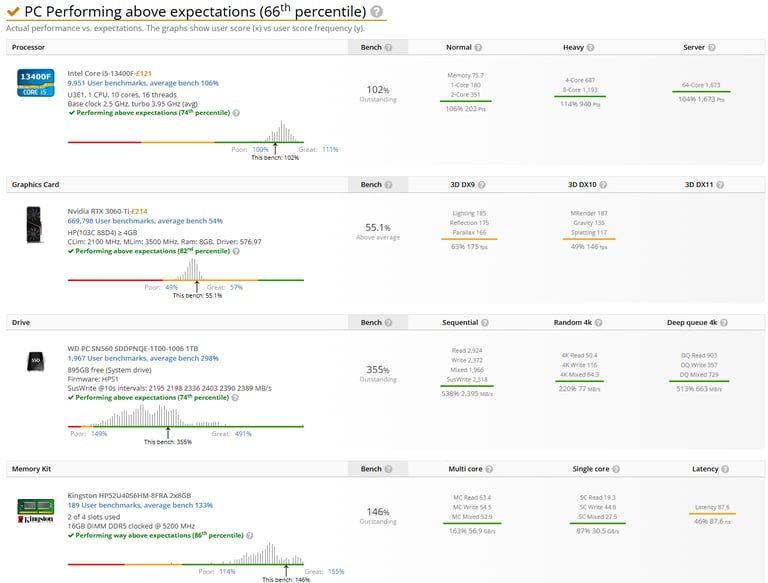
Task: Click help icon next to Processor Bench header
Action: click(x=388, y=48)
